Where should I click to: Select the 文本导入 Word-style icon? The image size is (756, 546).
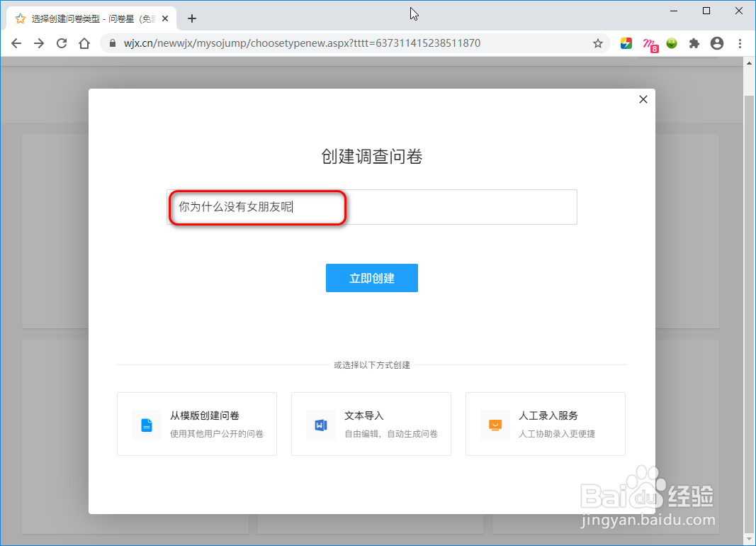pyautogui.click(x=320, y=424)
